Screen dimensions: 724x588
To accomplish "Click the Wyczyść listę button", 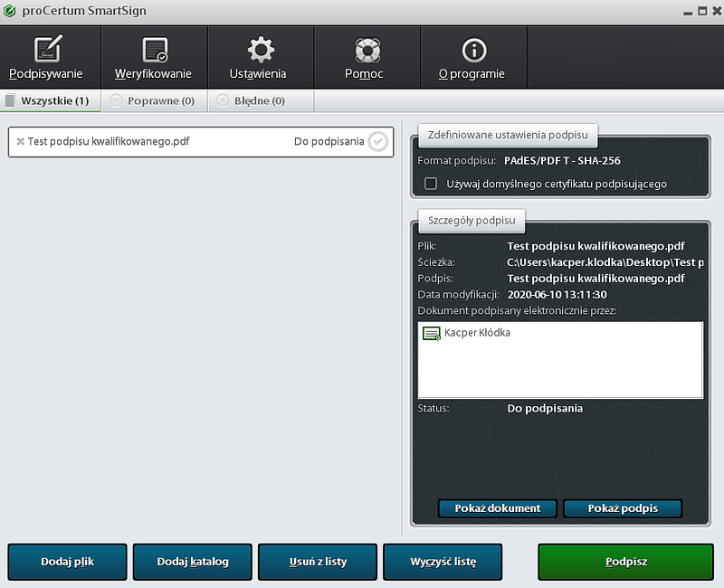I will [443, 562].
